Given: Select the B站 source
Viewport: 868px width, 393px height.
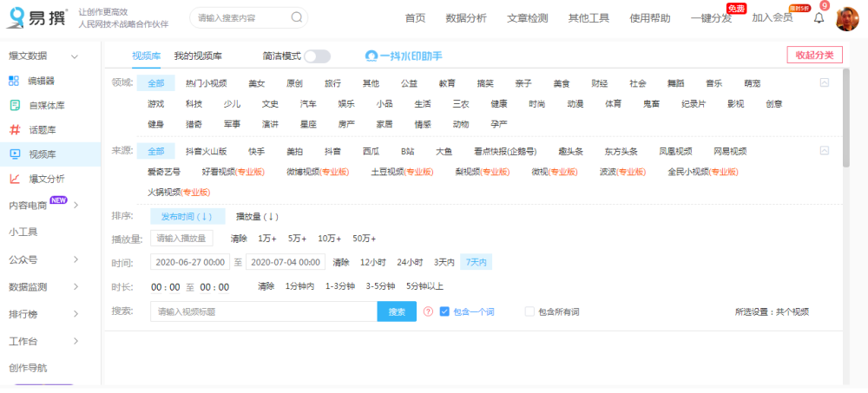Looking at the screenshot, I should pos(408,151).
